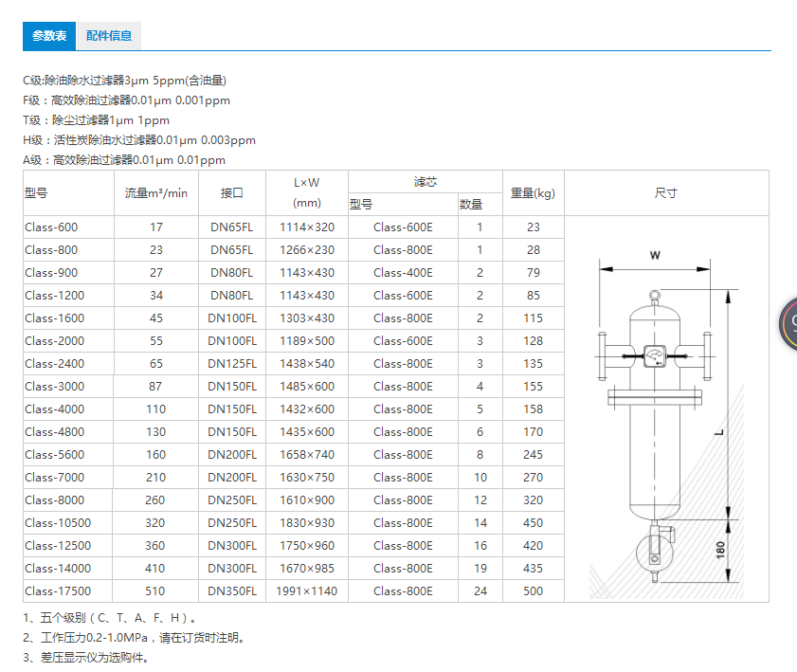Click the 1658×740 dimension cell
This screenshot has width=797, height=672.
(307, 455)
